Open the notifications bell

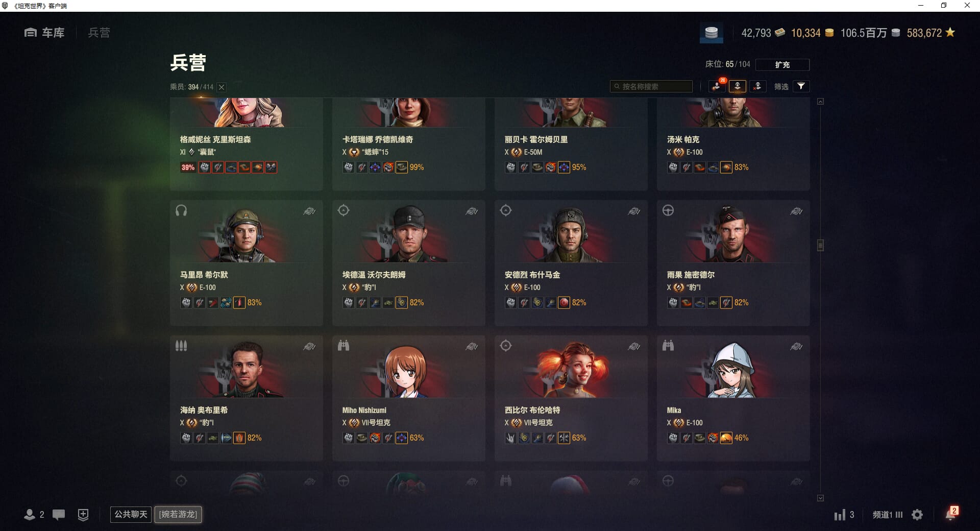click(951, 514)
